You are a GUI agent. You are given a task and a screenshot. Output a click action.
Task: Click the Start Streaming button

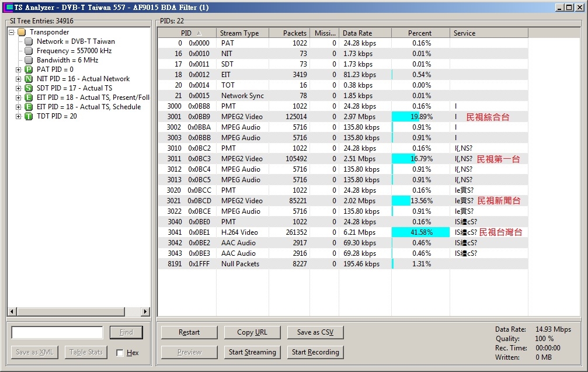252,352
